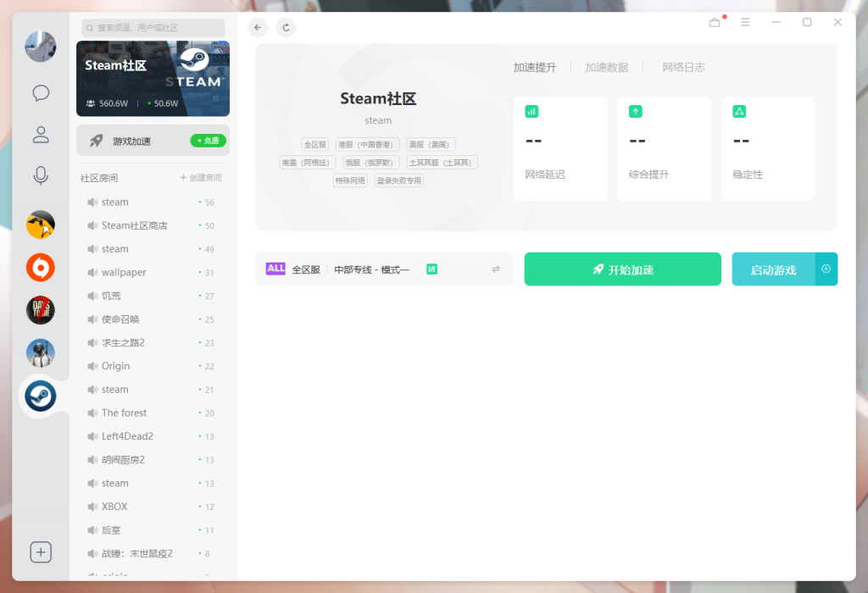This screenshot has width=868, height=593.
Task: Open the contacts person icon
Action: (x=41, y=135)
